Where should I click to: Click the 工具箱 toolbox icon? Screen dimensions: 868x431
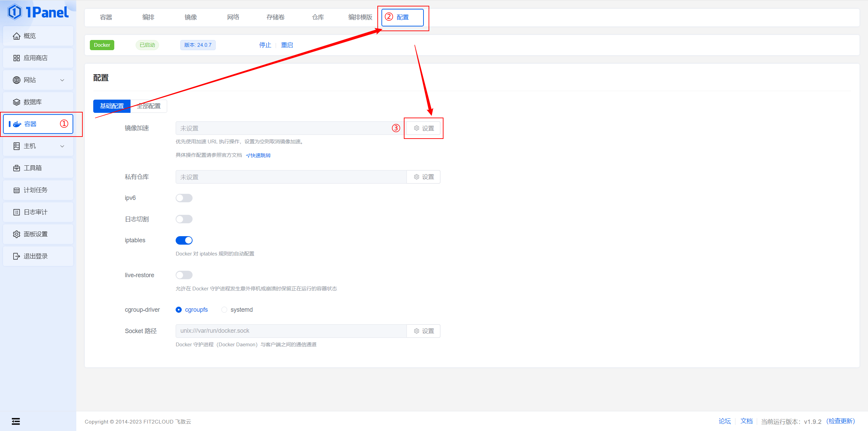(16, 168)
